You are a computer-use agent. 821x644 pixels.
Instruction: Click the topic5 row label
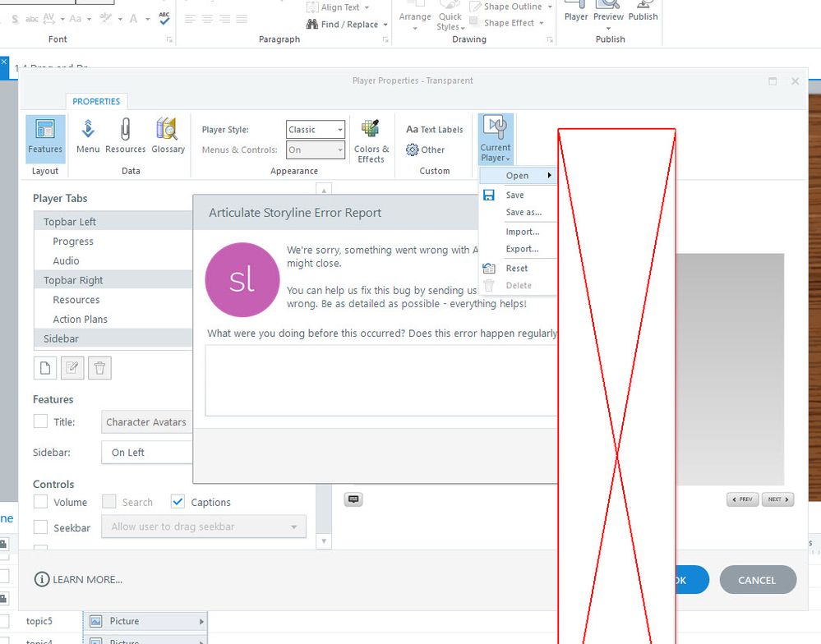[39, 621]
